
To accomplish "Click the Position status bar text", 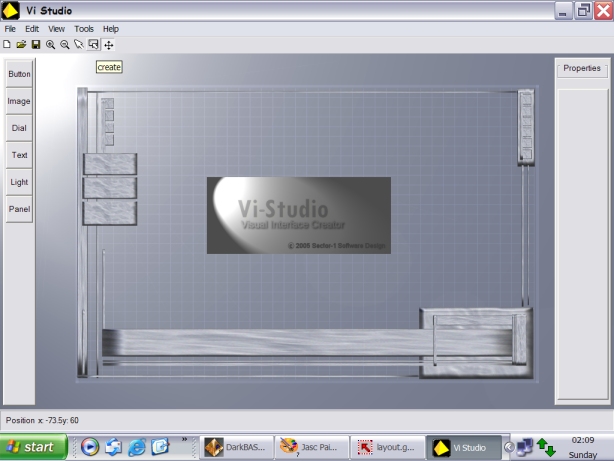I will (x=42, y=420).
